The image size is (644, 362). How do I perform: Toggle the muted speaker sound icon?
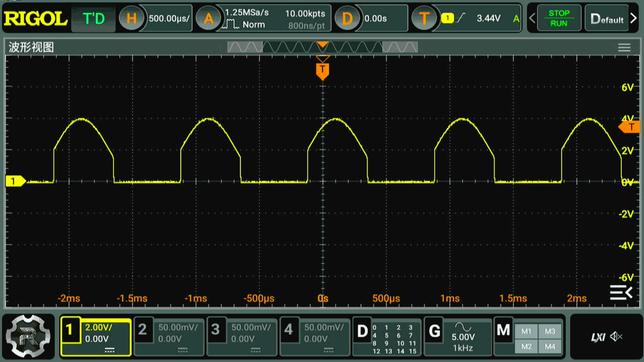coord(616,337)
